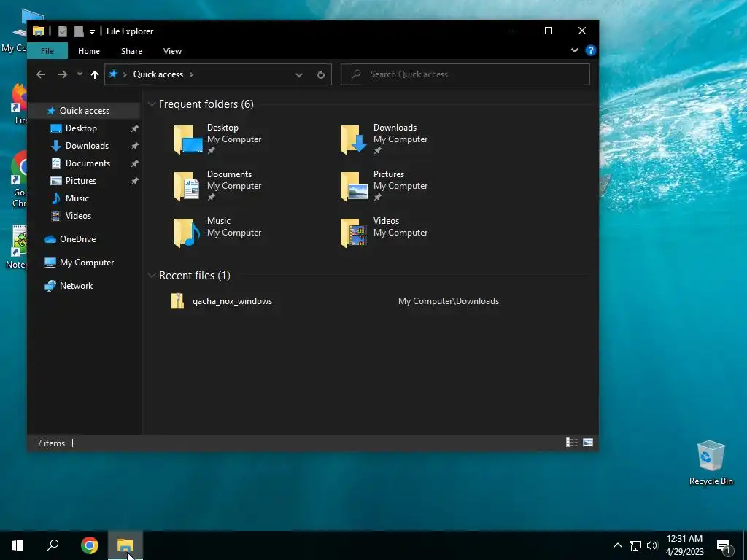Switch to the Home ribbon tab

89,51
